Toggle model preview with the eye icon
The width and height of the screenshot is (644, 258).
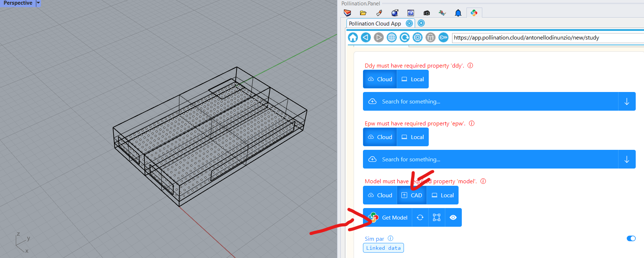point(453,217)
